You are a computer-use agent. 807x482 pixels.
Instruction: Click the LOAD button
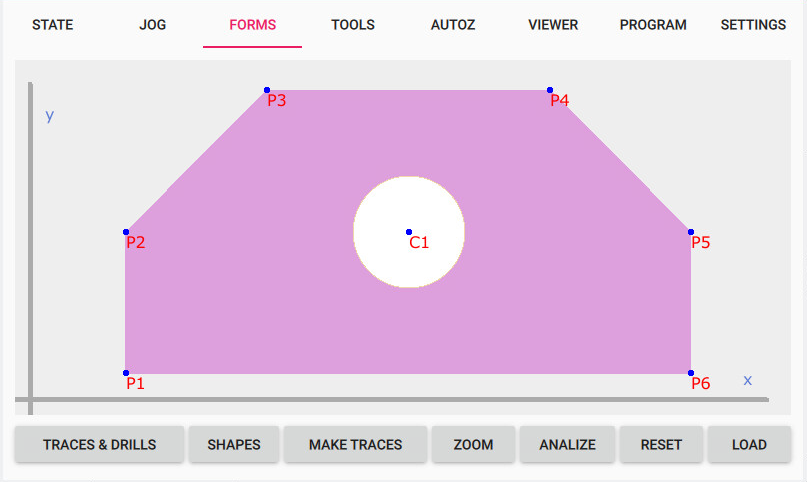pyautogui.click(x=749, y=445)
